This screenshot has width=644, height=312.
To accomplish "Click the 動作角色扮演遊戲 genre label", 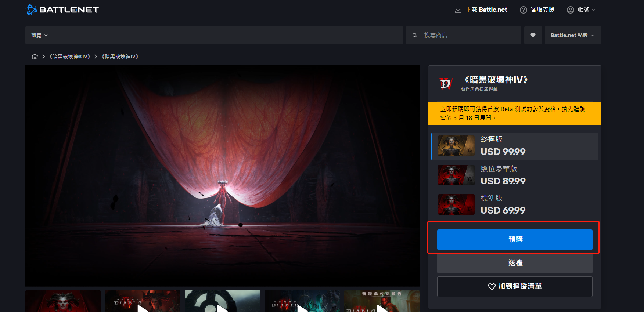I will click(x=479, y=89).
